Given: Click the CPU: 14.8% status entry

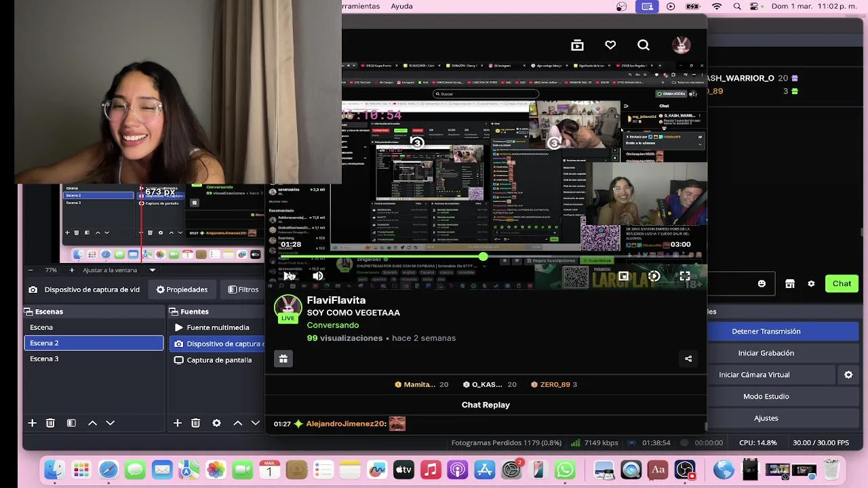Looking at the screenshot, I should [x=757, y=443].
